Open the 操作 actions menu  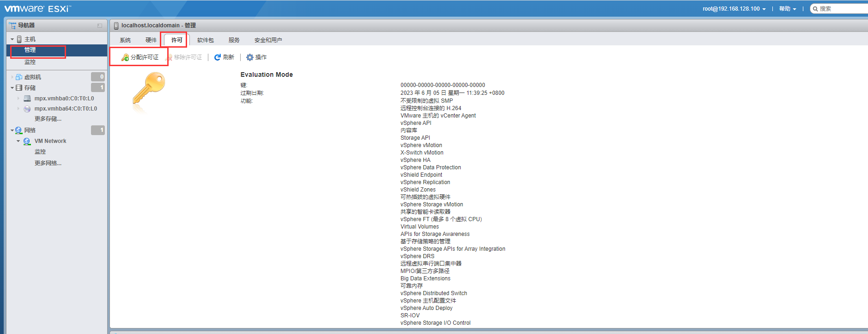point(256,57)
